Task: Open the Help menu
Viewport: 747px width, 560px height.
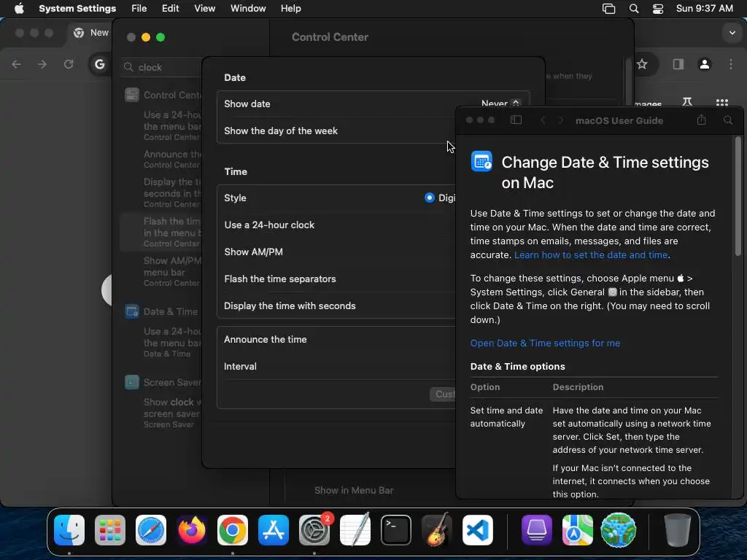Action: point(290,9)
